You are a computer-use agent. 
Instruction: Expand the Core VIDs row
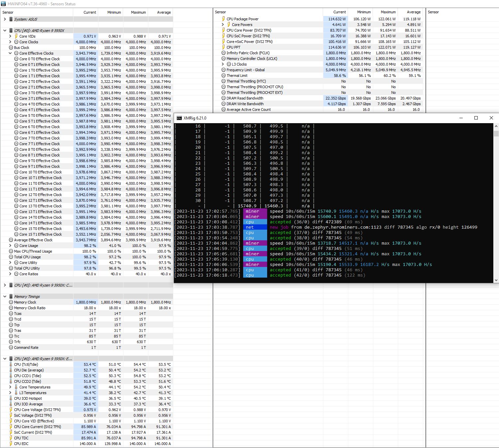[x=10, y=36]
